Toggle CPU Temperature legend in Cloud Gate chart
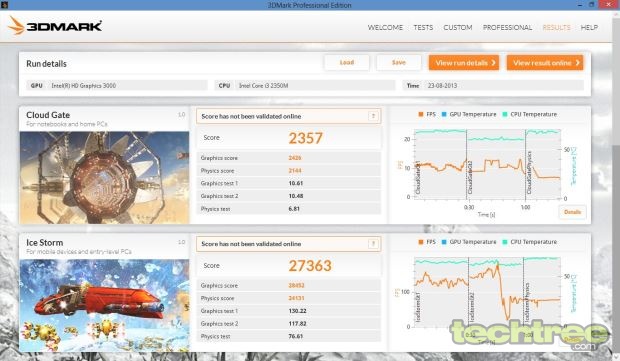The width and height of the screenshot is (620, 361). 529,114
